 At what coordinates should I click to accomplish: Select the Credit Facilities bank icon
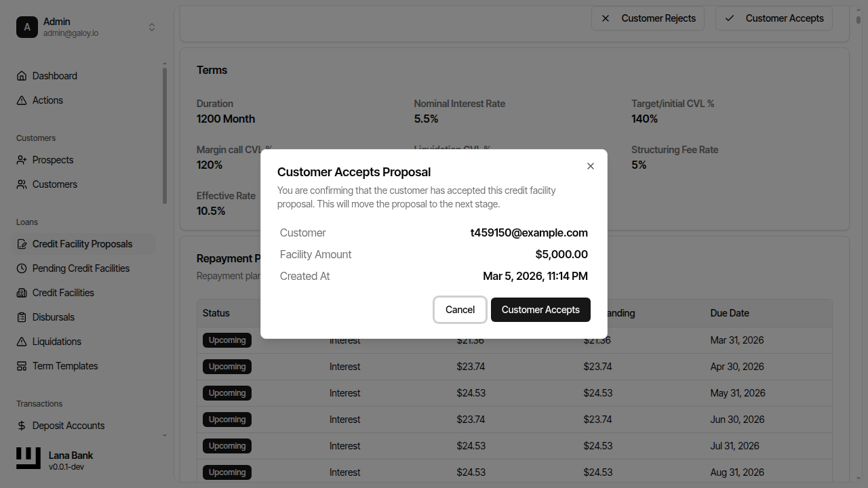[22, 292]
